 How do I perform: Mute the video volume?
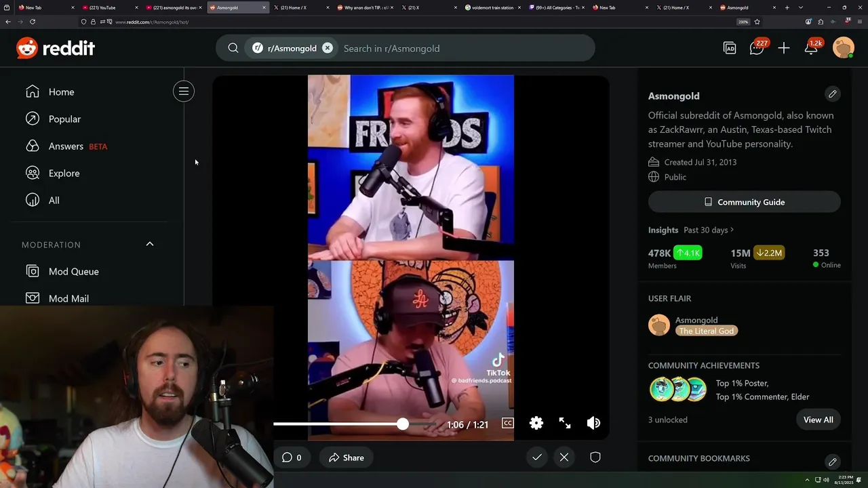tap(593, 423)
